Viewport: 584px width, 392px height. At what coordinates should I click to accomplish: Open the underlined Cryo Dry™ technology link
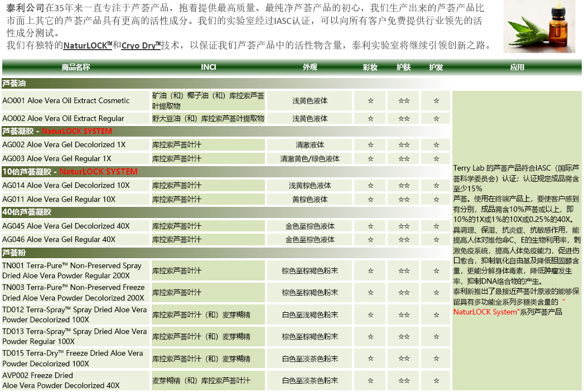(141, 45)
